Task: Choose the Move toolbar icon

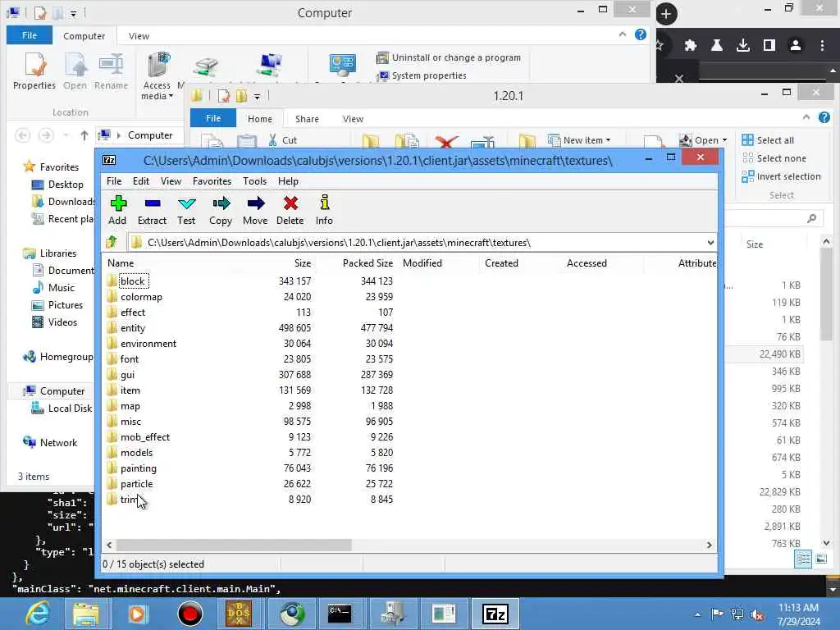Action: click(x=255, y=210)
